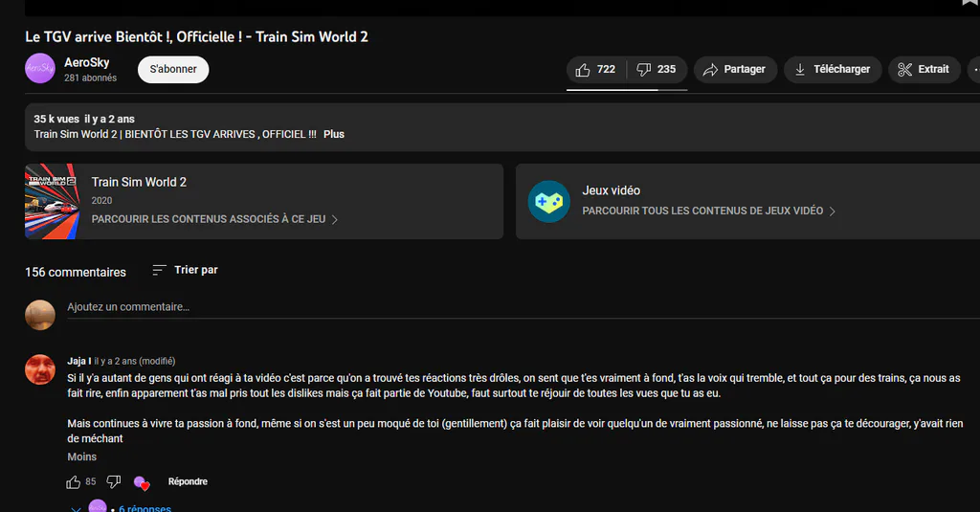Like the video with thumbs-up icon
The height and width of the screenshot is (512, 980).
(x=595, y=70)
